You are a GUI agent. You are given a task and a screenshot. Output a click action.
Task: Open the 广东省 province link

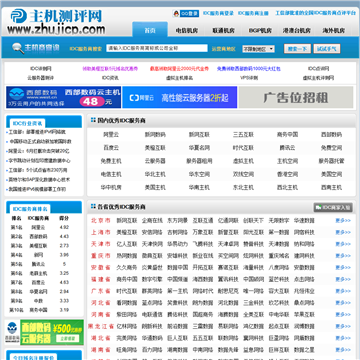101,291
